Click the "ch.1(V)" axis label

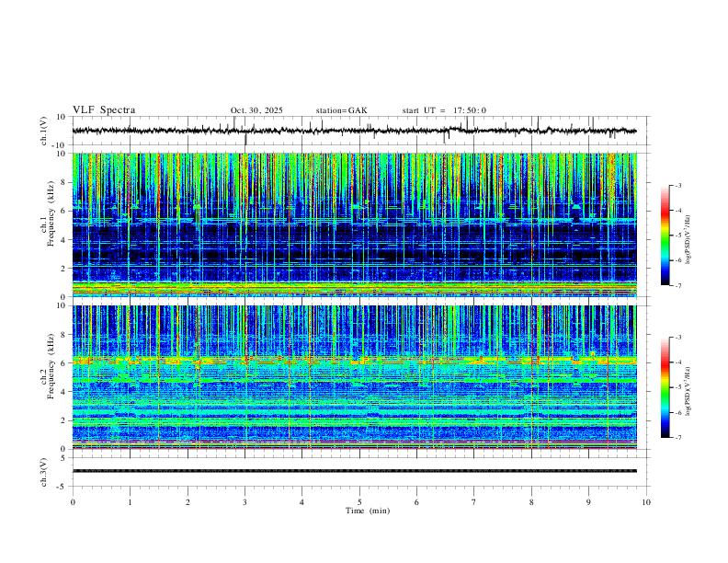(x=44, y=131)
